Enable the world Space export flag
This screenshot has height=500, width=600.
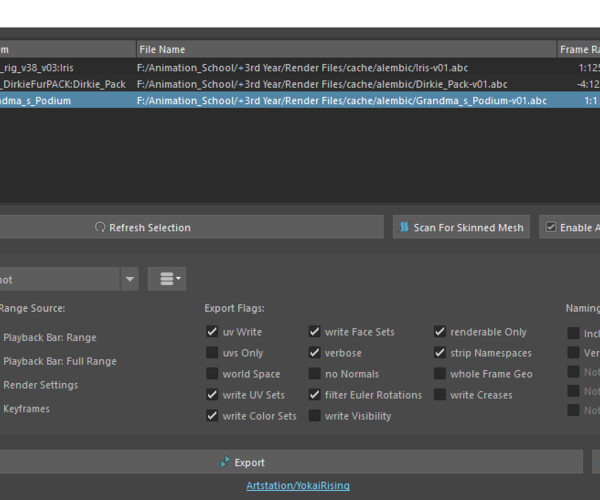pos(212,374)
